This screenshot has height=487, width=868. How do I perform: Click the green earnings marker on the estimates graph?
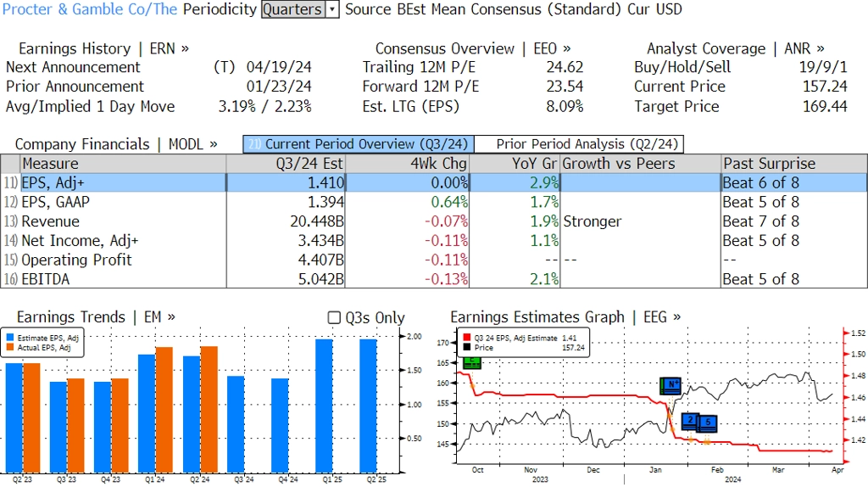coord(471,363)
